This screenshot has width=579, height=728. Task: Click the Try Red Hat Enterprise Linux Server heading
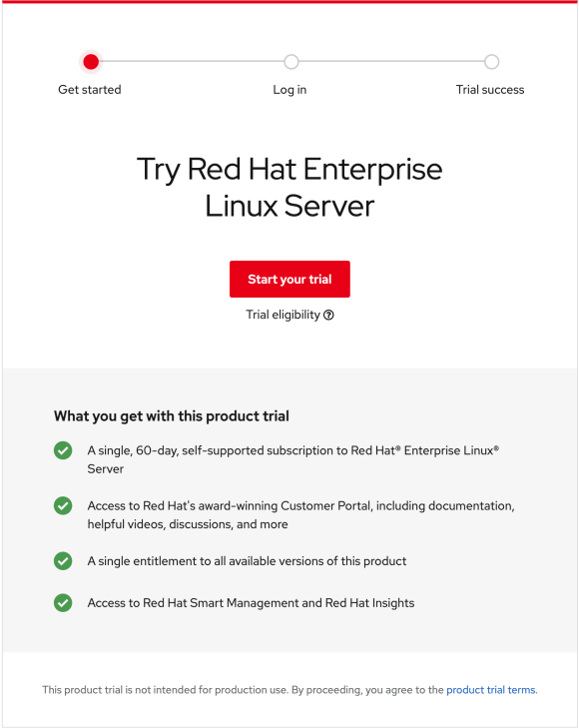tap(289, 188)
